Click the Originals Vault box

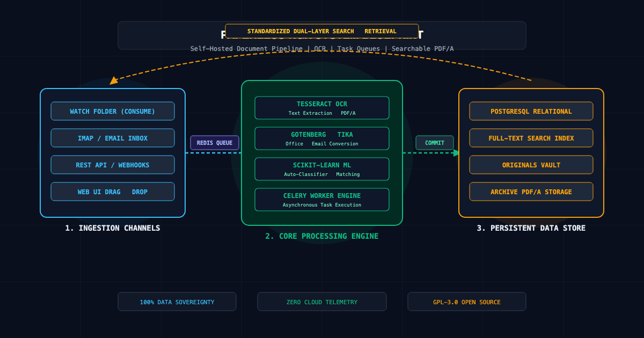(531, 165)
